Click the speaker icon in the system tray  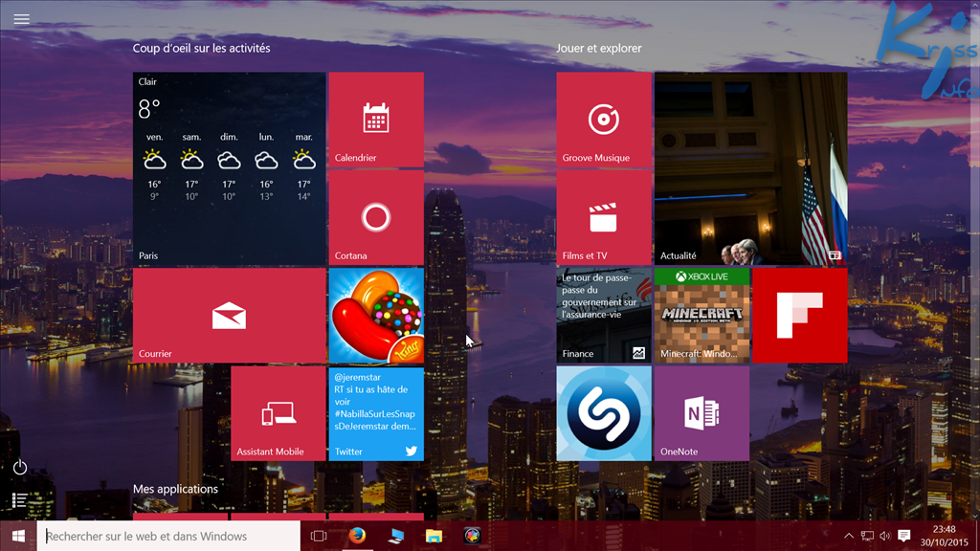point(885,536)
